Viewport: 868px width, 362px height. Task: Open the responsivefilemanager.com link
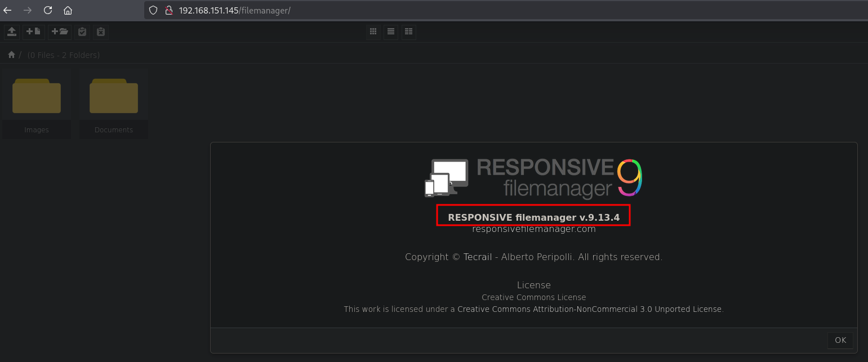click(533, 229)
